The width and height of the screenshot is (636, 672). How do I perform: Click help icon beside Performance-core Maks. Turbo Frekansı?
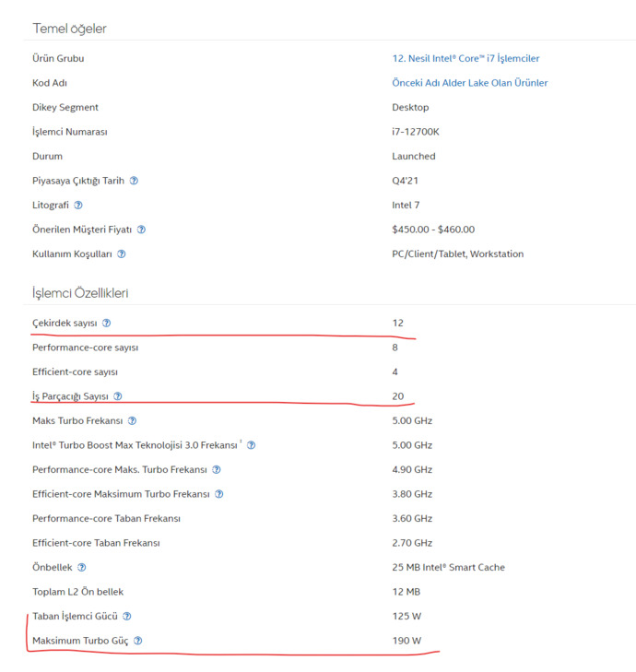[x=217, y=469]
